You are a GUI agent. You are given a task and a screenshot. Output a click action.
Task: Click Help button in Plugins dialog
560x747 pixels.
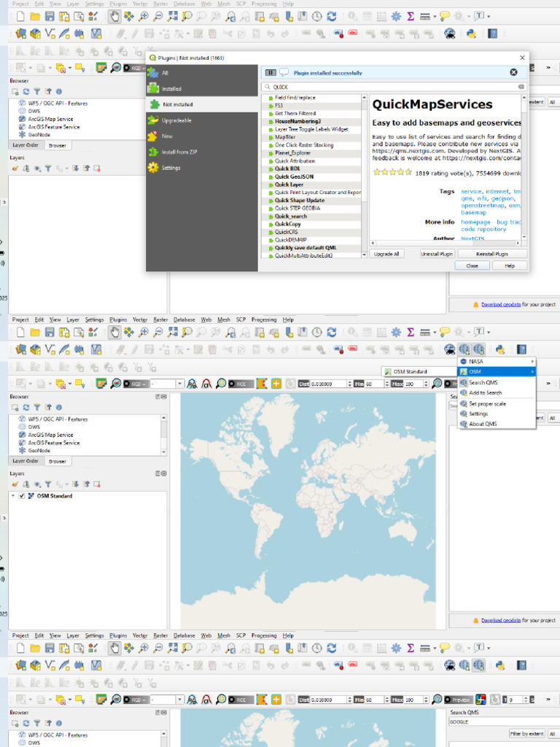[509, 266]
